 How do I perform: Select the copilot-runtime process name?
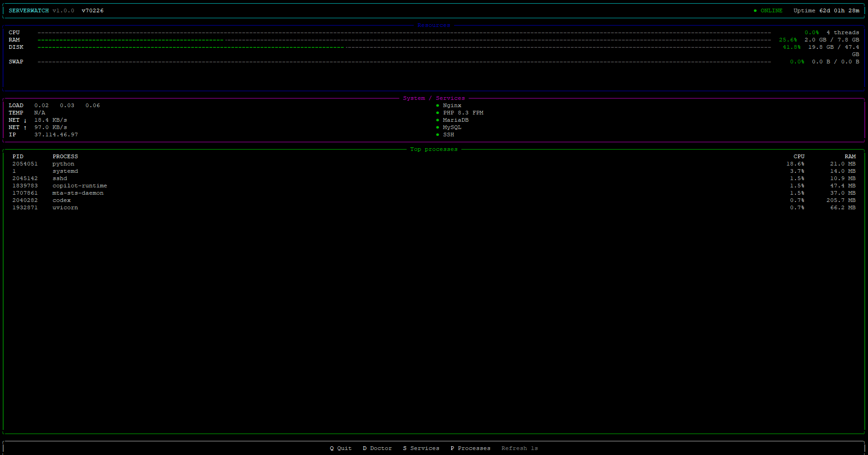[80, 186]
